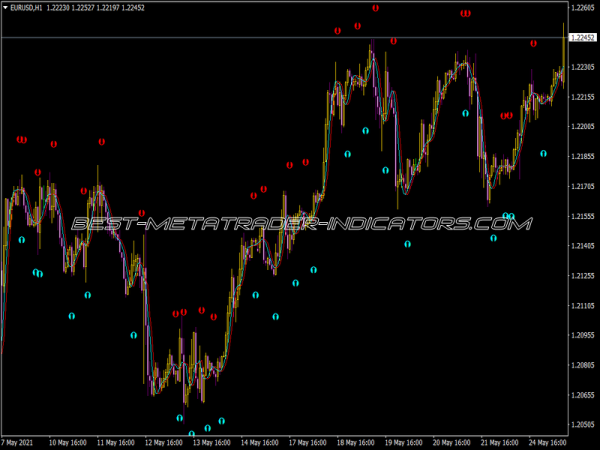Click the rightmost red sell signal marker
The height and width of the screenshot is (450, 600).
coord(534,44)
